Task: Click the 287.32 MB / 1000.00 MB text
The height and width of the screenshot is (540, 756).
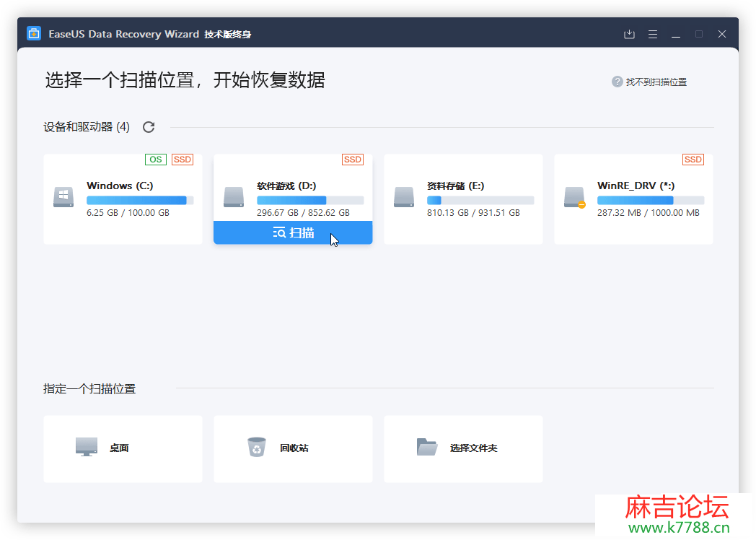Action: click(x=649, y=213)
